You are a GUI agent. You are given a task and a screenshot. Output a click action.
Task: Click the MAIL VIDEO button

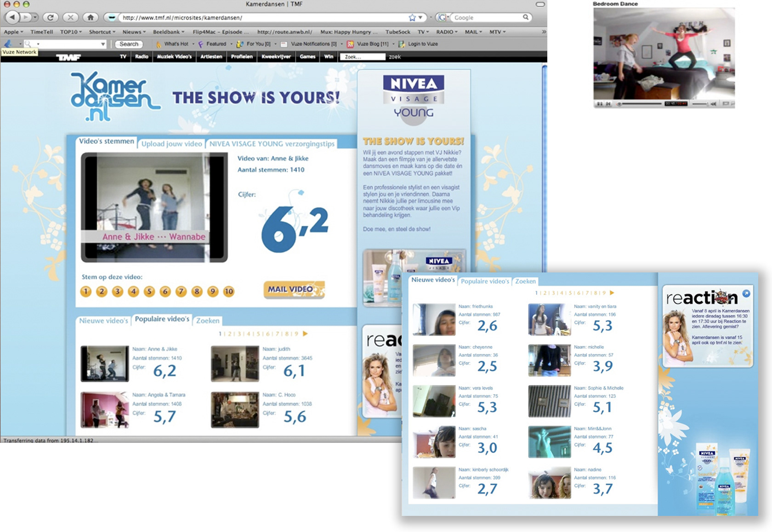click(294, 289)
